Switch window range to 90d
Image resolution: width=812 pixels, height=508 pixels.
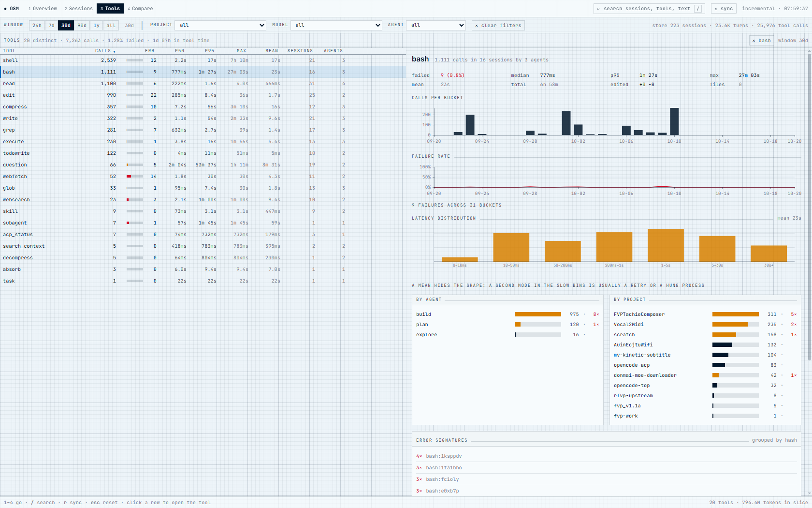point(82,26)
